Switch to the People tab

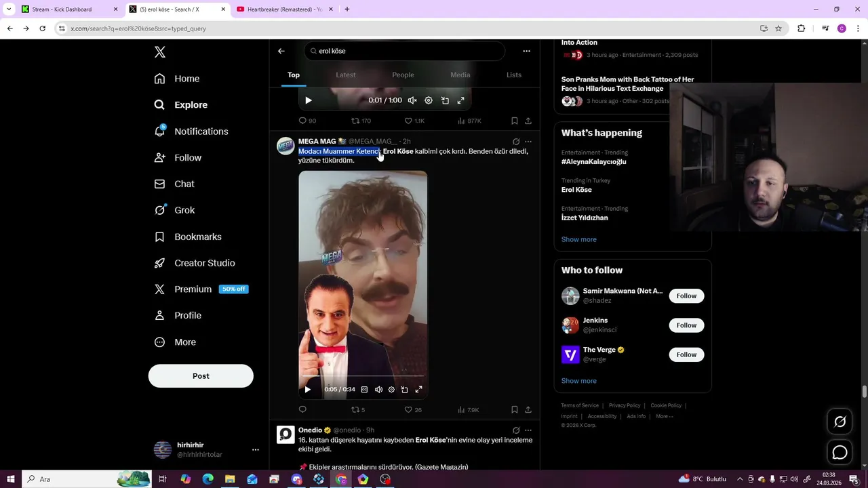(403, 75)
